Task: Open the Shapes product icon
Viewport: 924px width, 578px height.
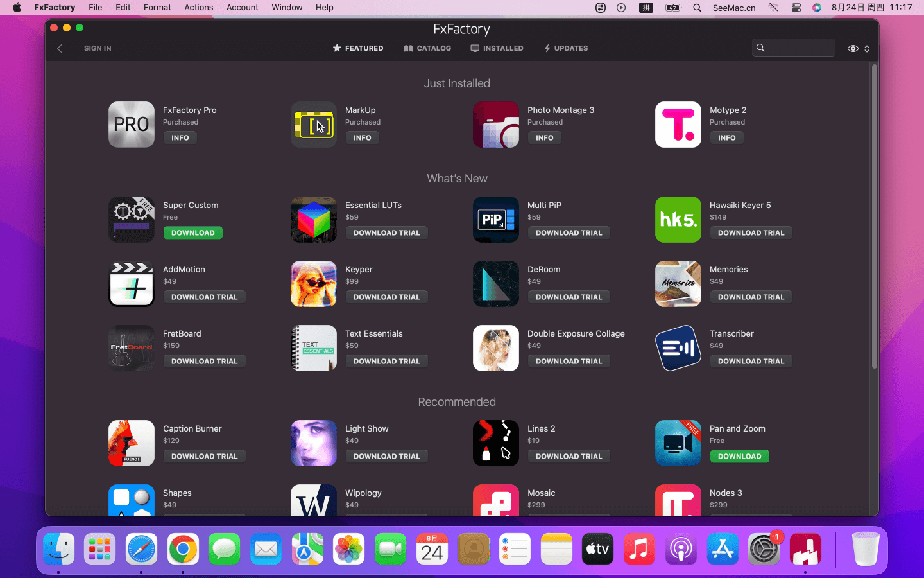Action: (x=132, y=500)
